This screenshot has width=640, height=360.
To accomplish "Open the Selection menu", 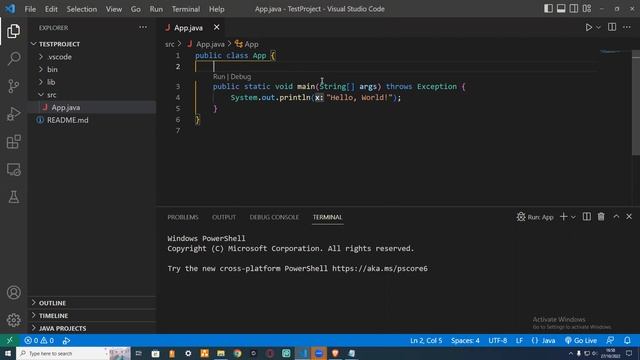I will coord(82,9).
